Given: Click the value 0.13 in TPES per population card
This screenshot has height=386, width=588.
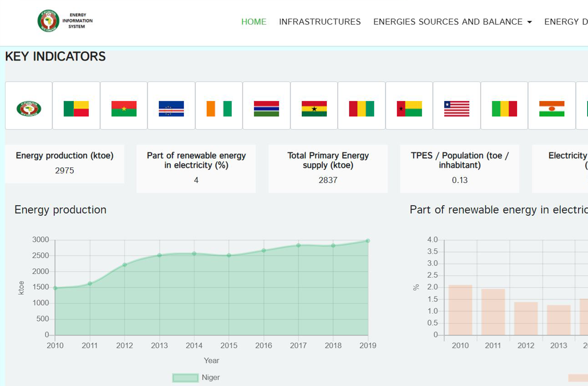Looking at the screenshot, I should pos(460,180).
